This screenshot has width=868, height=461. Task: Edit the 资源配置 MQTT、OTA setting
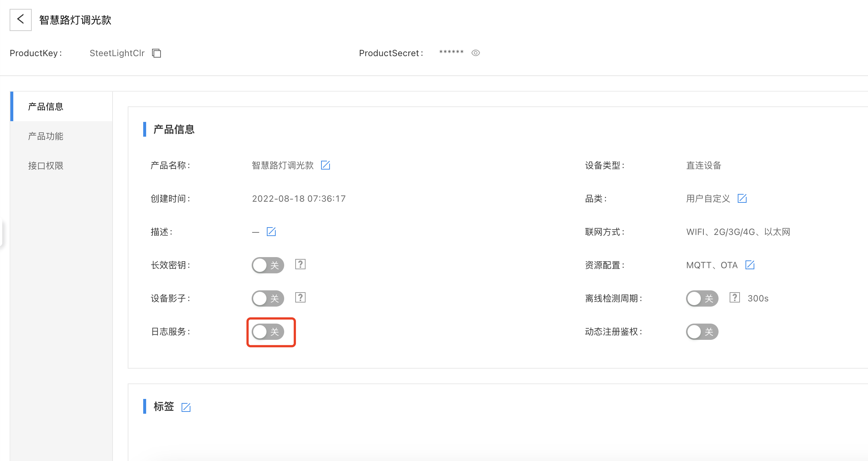(750, 265)
